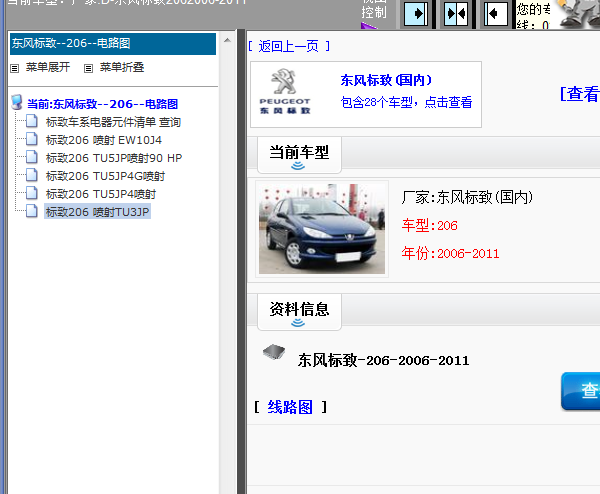Click document icon beside 标致206 TU5JP喷射90 HP
Viewport: 600px width, 494px height.
[32, 157]
